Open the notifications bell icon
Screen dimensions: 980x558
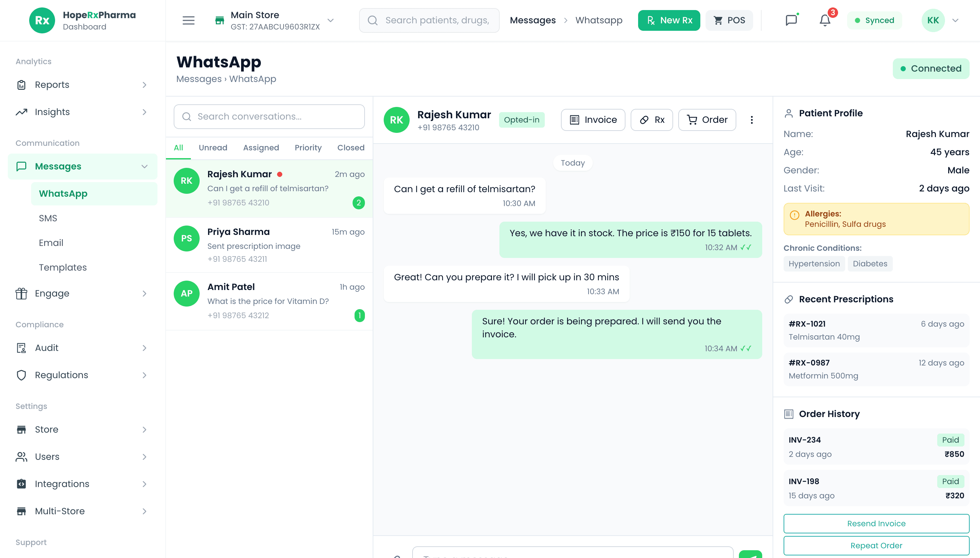(x=825, y=20)
